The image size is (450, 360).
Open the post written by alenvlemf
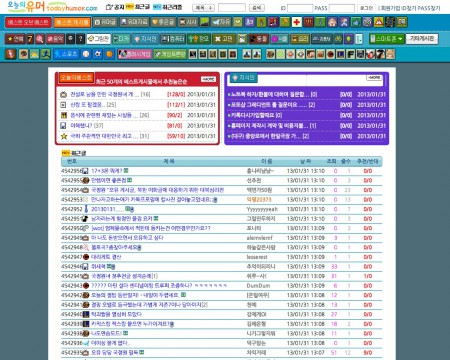127,238
